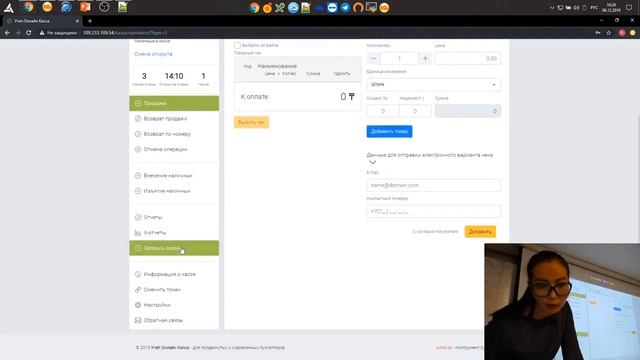Expand hidden tray icons chevron
The image size is (640, 360).
coord(552,8)
